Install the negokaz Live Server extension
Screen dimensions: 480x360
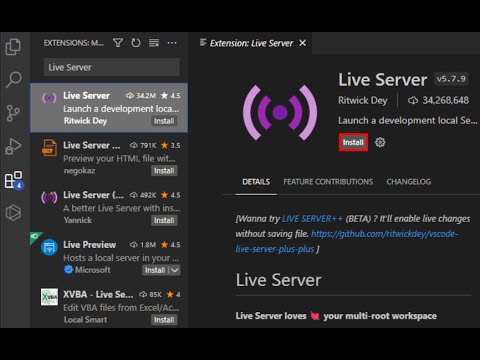pos(164,171)
